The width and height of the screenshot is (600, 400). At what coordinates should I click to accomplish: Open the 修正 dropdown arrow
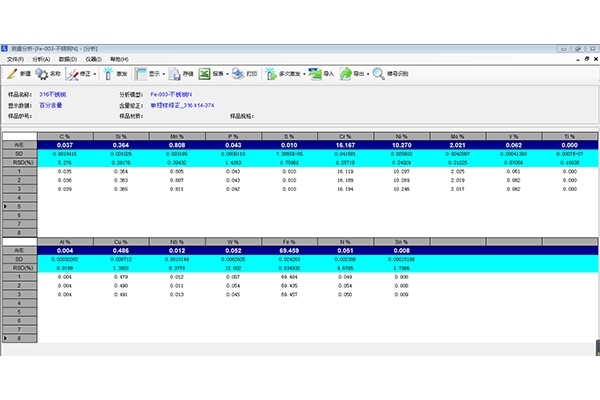(x=95, y=73)
